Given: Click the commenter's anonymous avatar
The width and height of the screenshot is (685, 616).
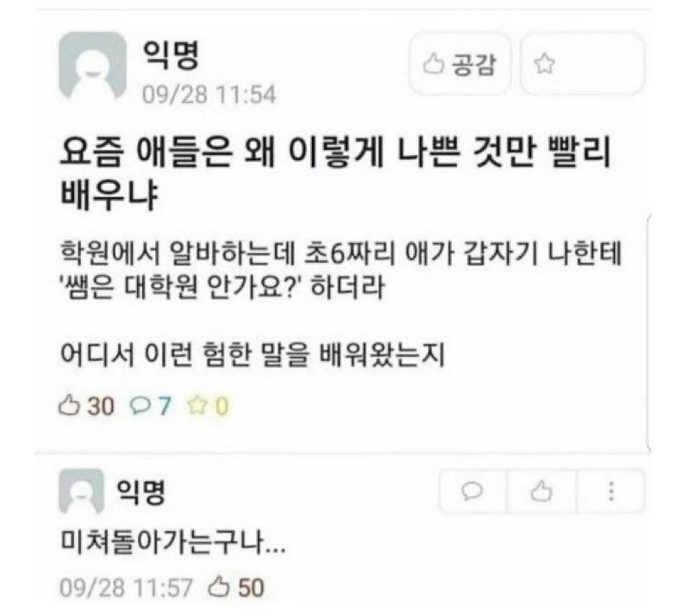Looking at the screenshot, I should click(x=81, y=492).
